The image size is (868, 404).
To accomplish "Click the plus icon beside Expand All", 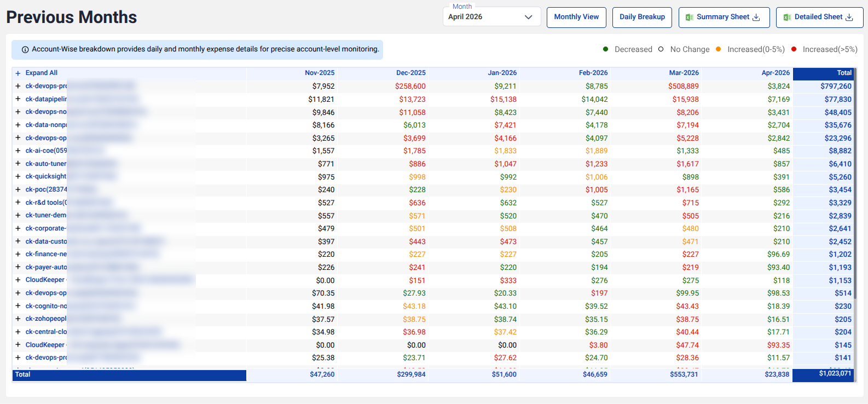I will pyautogui.click(x=18, y=73).
